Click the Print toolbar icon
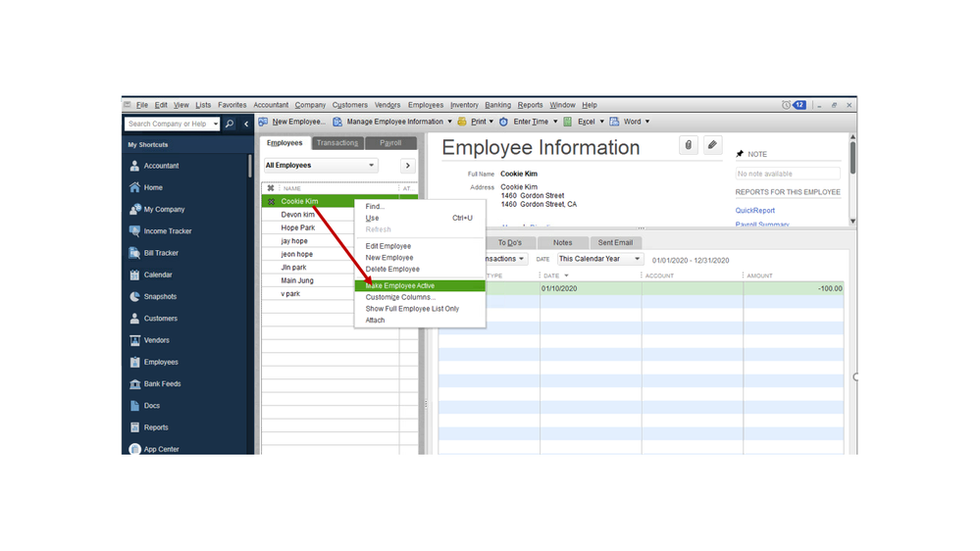Screen dimensions: 980x551 coord(462,122)
